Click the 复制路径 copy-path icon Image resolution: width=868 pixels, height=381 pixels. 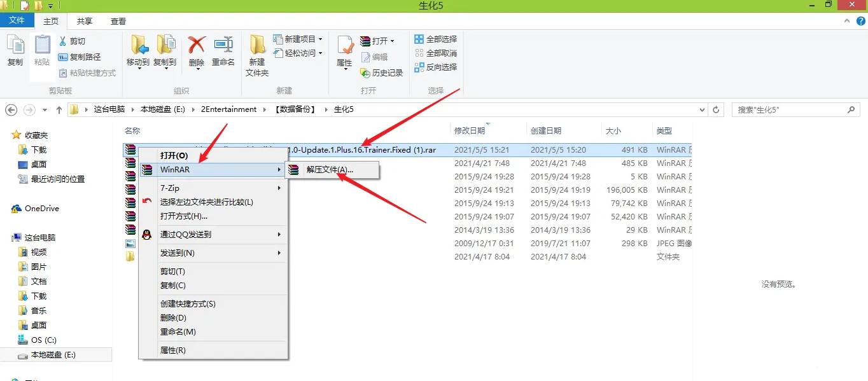64,57
